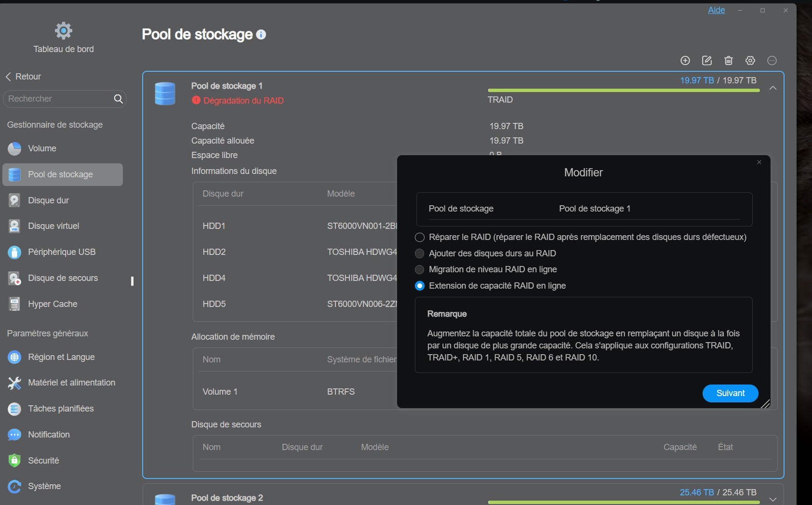This screenshot has height=505, width=812.
Task: Select Migration de niveau RAID en ligne
Action: coord(420,269)
